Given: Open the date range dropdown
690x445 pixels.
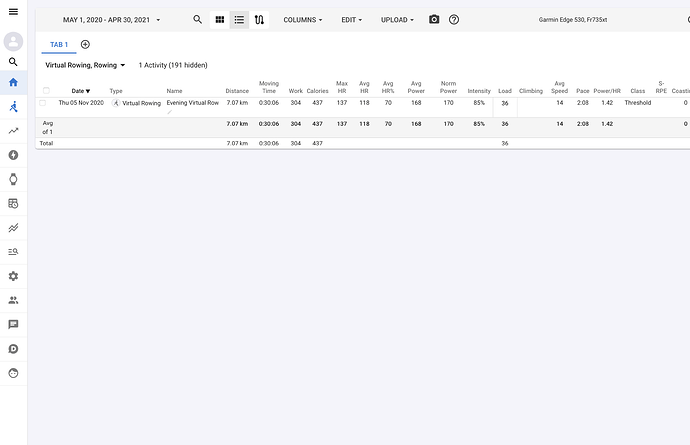Looking at the screenshot, I should [x=111, y=20].
